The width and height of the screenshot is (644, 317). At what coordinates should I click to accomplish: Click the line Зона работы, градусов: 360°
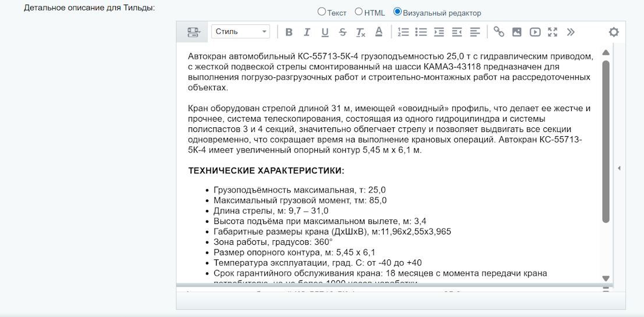point(273,242)
